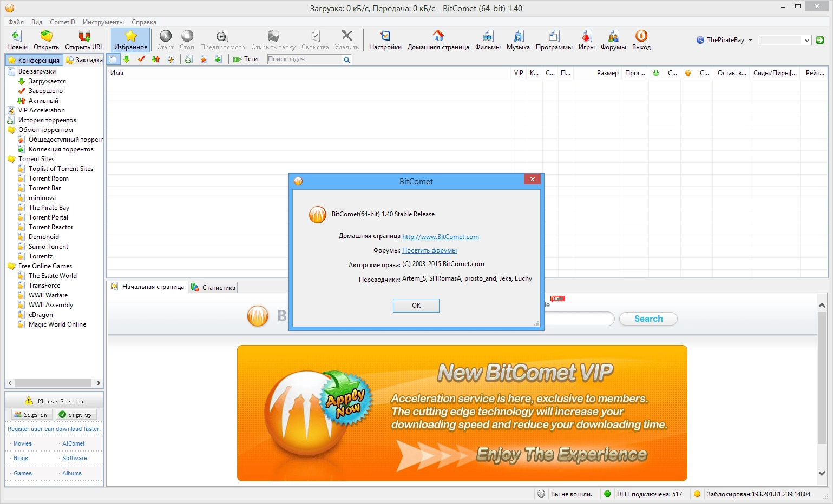Click the VIP lightning filter icon

[170, 59]
